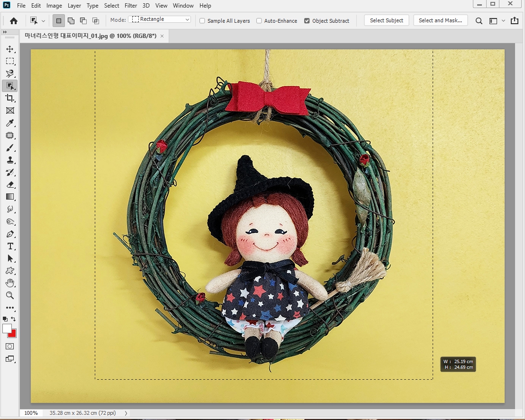Open the background red color swatch

13,334
